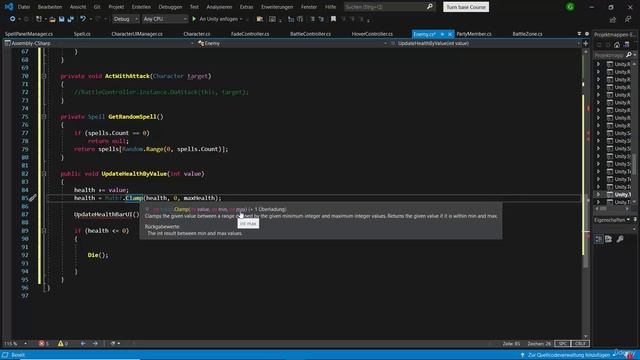Click the navigate backward arrow in toolbar
The image size is (640, 360).
12,19
